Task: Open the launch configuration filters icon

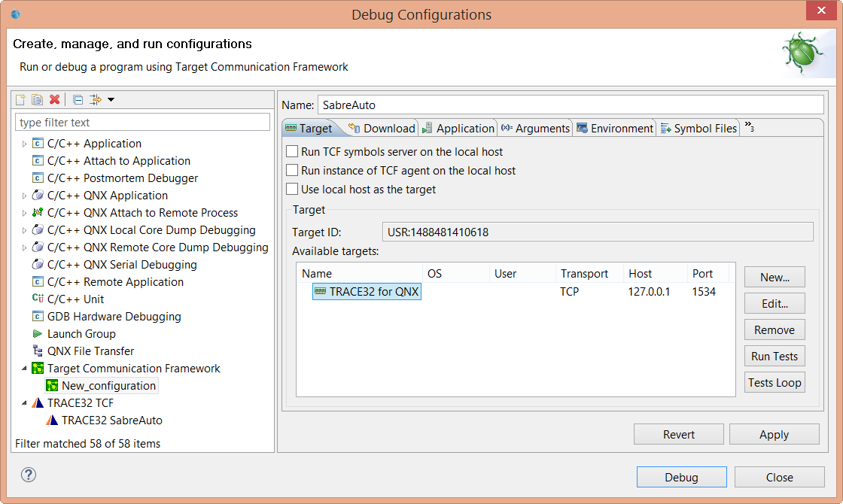Action: (x=95, y=99)
